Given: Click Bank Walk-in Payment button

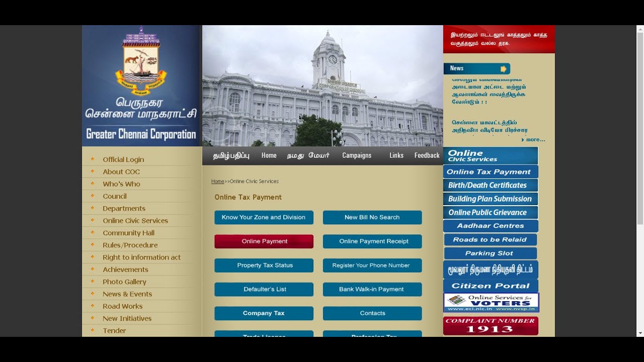Looking at the screenshot, I should 372,289.
